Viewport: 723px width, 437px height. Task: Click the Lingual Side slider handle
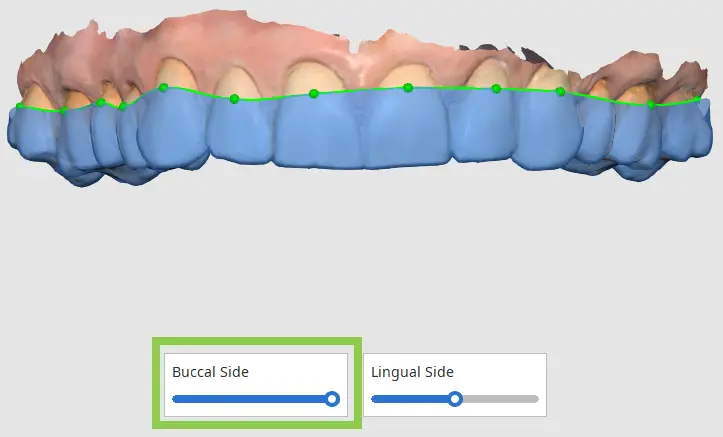455,399
